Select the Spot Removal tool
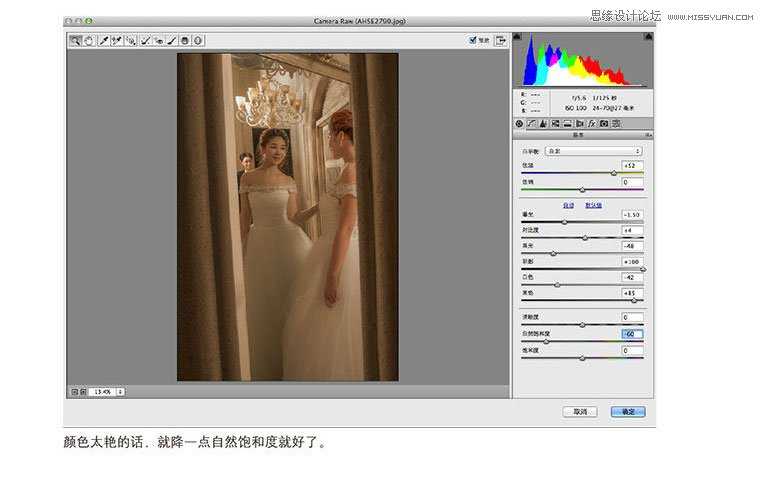The image size is (764, 480). point(145,41)
